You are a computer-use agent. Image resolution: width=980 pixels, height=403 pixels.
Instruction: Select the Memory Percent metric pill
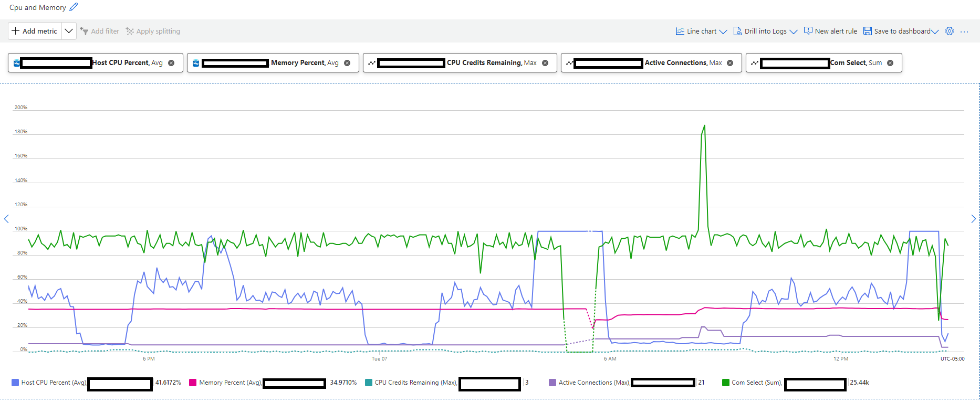click(x=273, y=62)
